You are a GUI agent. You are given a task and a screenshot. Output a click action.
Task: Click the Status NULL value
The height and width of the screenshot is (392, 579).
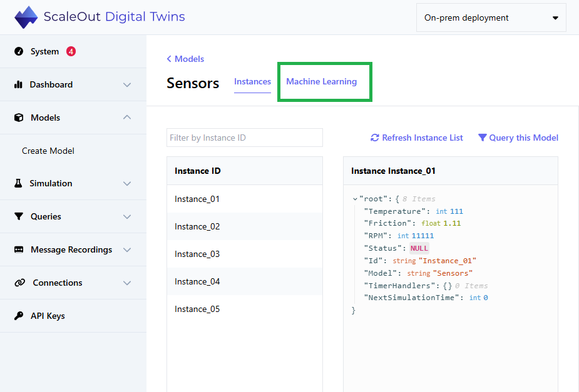419,249
